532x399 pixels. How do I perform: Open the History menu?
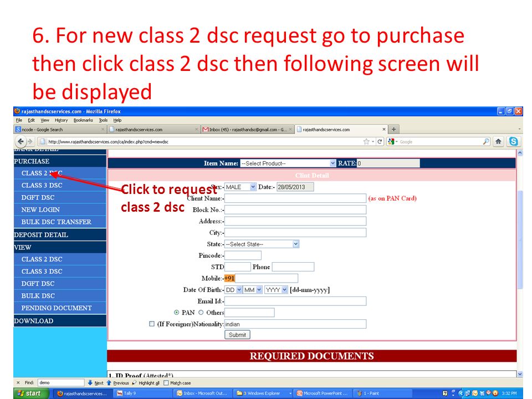[61, 120]
